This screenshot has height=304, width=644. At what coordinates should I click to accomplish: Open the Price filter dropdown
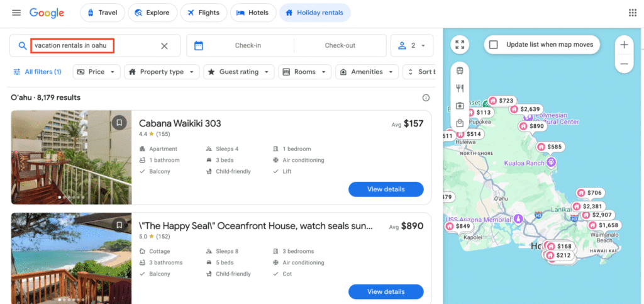96,72
